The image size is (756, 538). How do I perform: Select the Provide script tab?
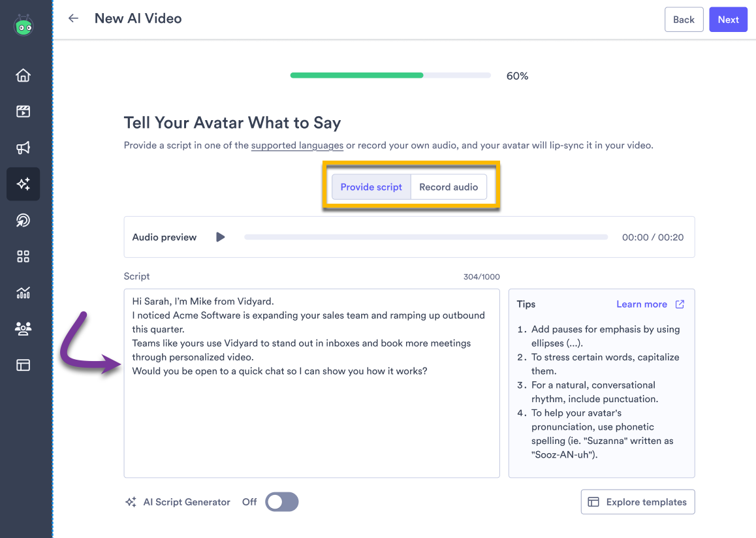pos(370,187)
